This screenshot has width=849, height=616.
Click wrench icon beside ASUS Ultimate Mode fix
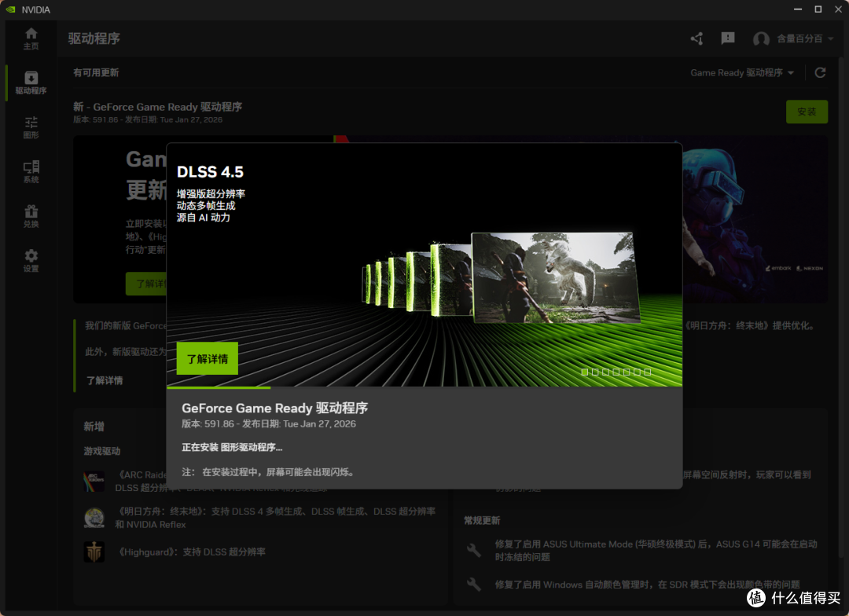474,550
